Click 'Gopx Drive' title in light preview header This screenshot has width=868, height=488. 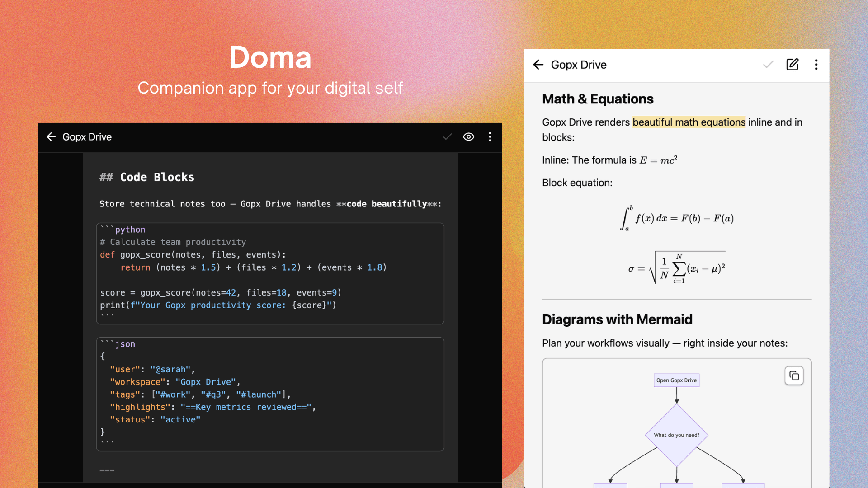point(579,65)
